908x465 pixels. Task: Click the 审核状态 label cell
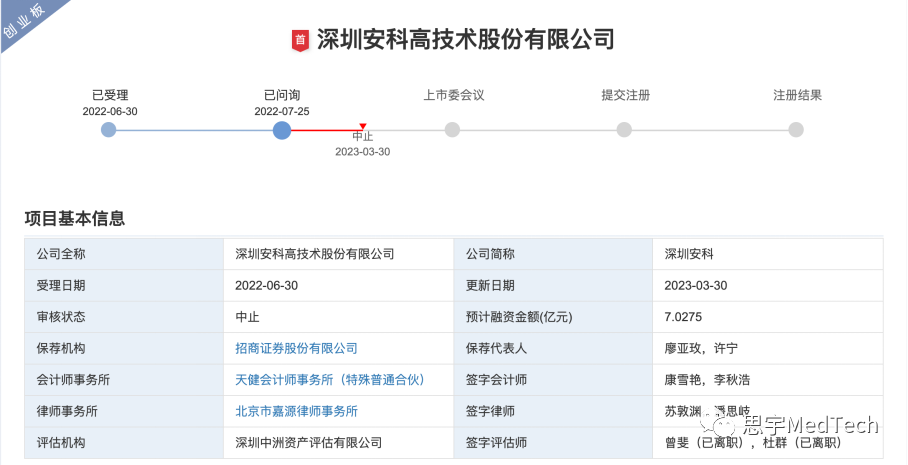pyautogui.click(x=124, y=317)
